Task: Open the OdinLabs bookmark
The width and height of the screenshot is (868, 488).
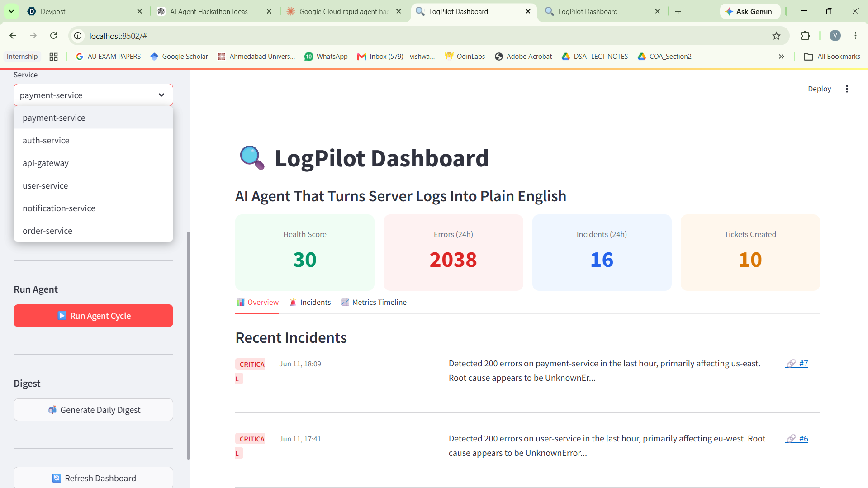Action: (x=465, y=57)
